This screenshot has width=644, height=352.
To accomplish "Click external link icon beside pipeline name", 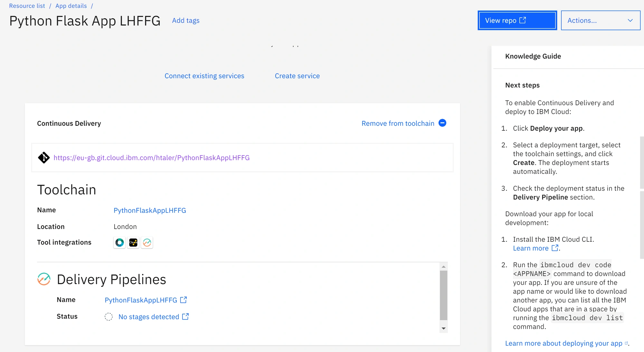I will point(184,300).
